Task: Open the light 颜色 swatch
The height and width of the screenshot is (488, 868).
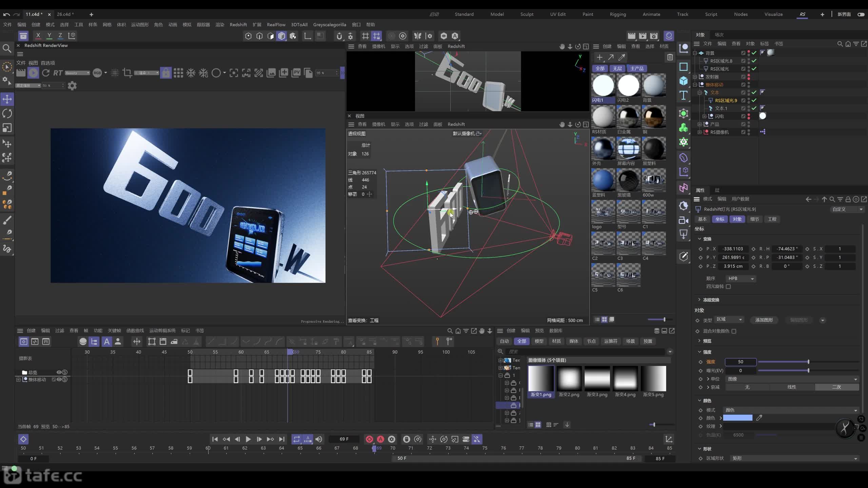Action: coord(738,418)
